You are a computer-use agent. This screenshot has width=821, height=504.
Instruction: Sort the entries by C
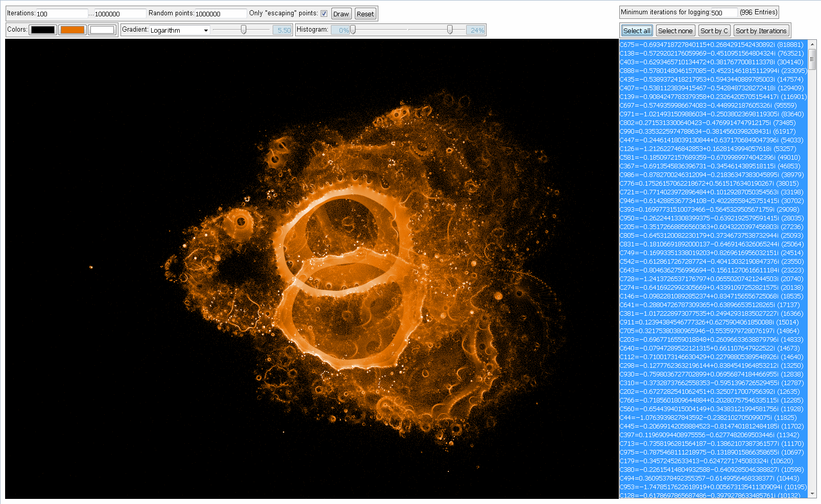click(714, 31)
